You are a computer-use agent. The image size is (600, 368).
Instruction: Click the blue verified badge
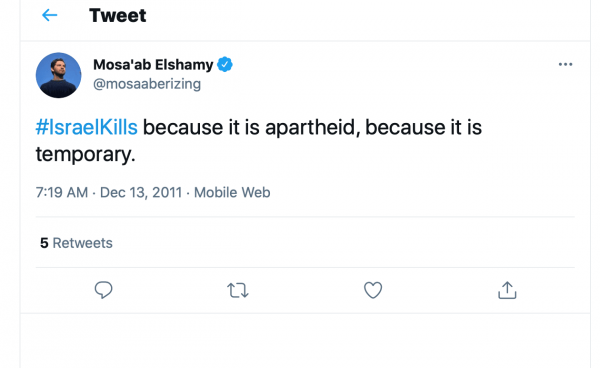tap(225, 64)
